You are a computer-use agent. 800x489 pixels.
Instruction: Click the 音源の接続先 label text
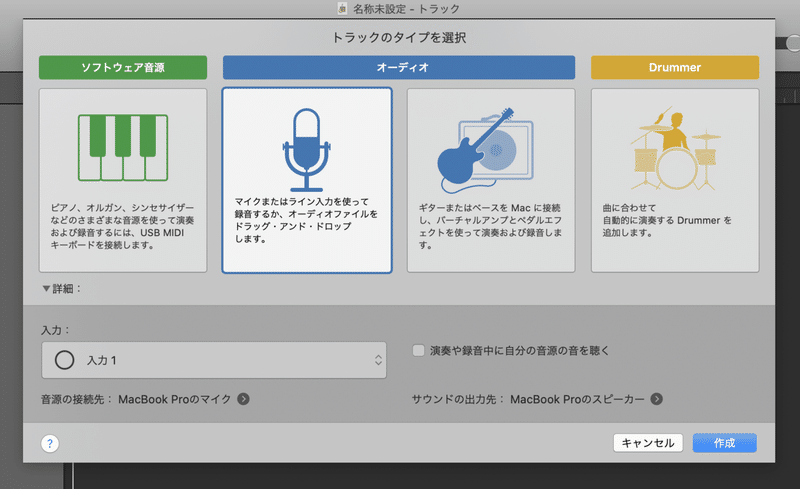coord(76,399)
